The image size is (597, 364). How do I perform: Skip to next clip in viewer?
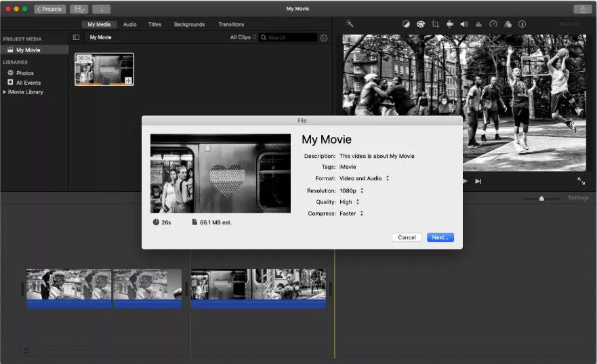point(478,181)
